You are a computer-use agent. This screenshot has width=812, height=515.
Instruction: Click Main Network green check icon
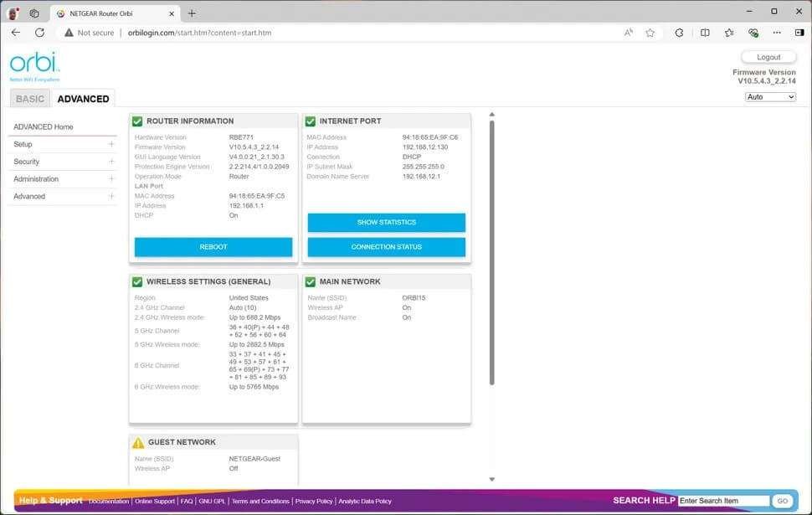click(x=311, y=282)
